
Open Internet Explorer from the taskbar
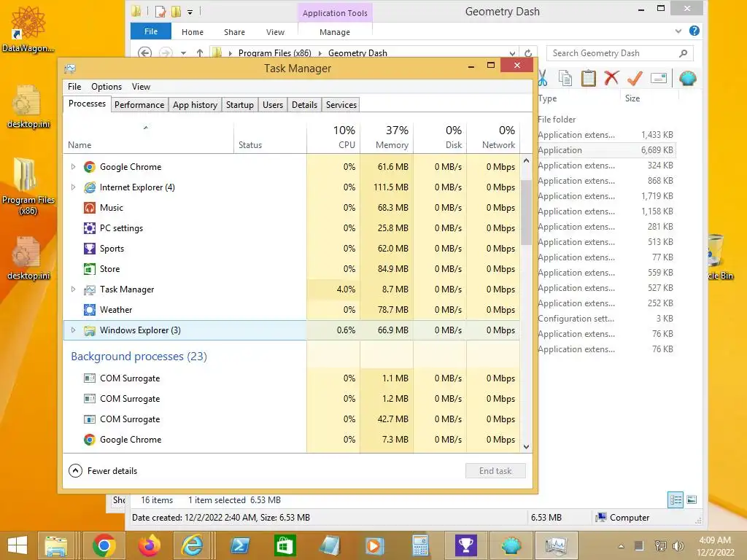tap(193, 545)
